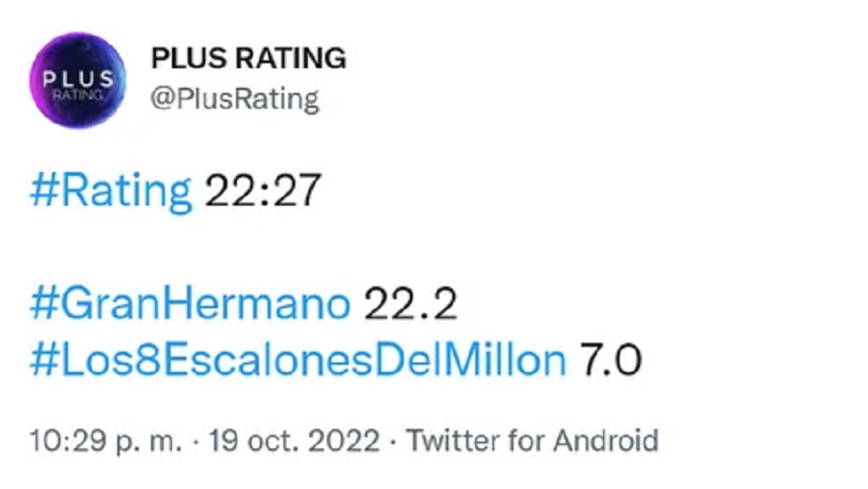
Task: Open the PLUS RATING display name
Action: click(x=248, y=59)
